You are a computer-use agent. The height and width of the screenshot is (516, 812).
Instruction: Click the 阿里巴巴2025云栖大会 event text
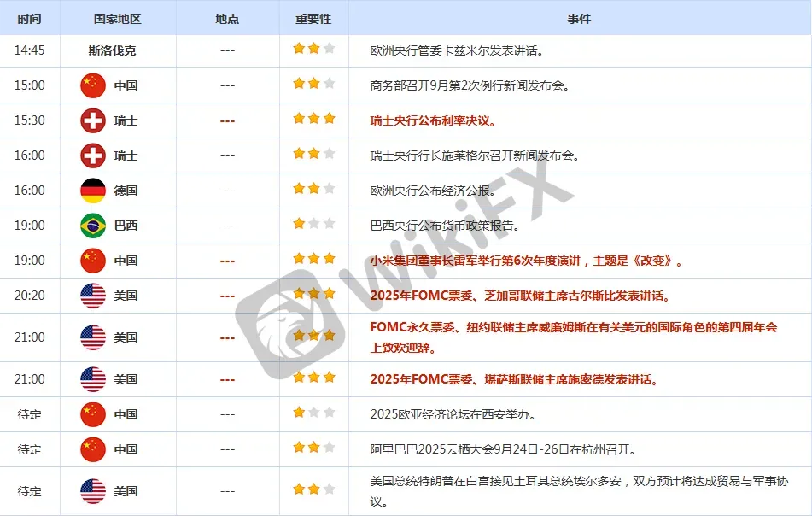click(x=502, y=449)
